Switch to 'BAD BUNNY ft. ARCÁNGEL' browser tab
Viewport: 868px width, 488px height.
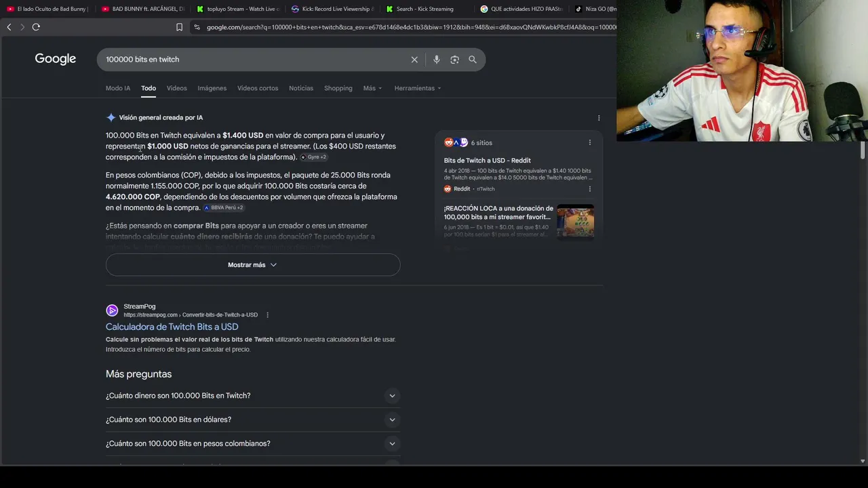142,9
